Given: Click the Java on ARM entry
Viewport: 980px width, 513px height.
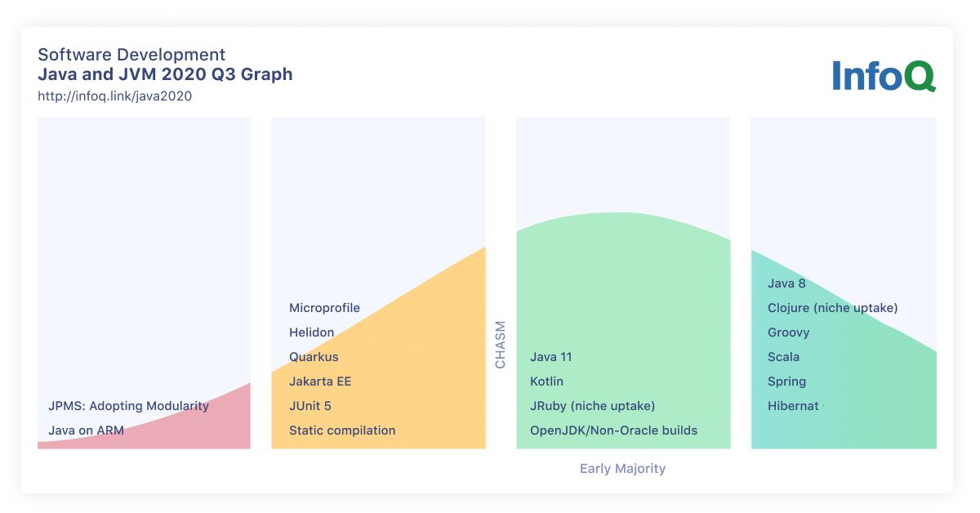Looking at the screenshot, I should click(86, 430).
